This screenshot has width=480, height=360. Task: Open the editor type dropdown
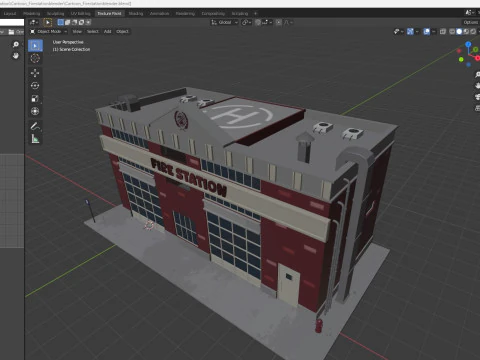coord(34,22)
